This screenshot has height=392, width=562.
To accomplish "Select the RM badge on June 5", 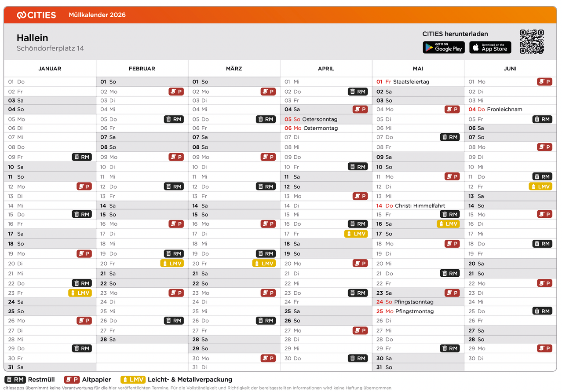I will coord(542,119).
